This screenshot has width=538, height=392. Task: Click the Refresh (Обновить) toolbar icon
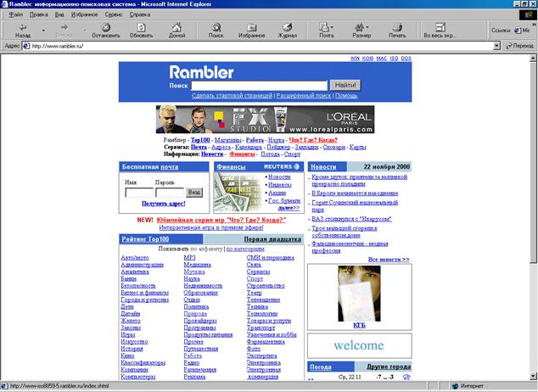coord(141,27)
